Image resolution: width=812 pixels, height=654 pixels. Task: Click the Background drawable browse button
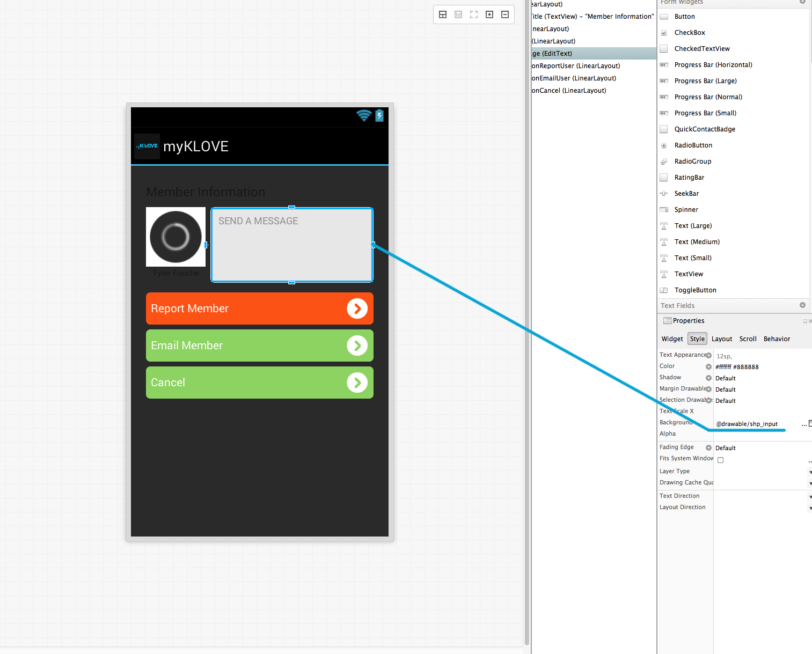[x=803, y=423]
